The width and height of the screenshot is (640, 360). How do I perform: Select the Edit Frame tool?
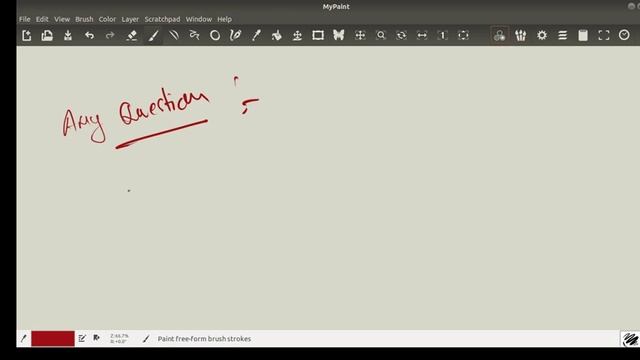pyautogui.click(x=318, y=36)
